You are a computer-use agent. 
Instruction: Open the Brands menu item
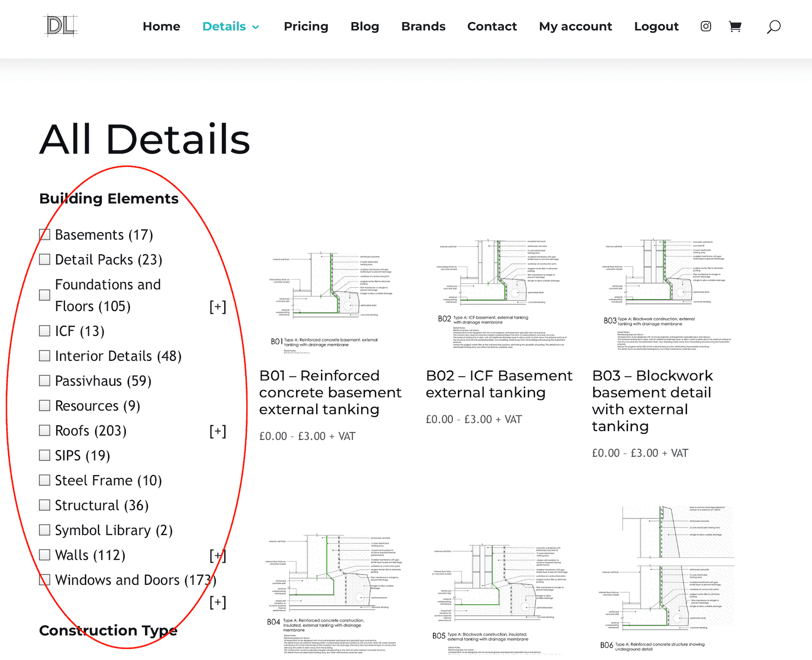(423, 27)
